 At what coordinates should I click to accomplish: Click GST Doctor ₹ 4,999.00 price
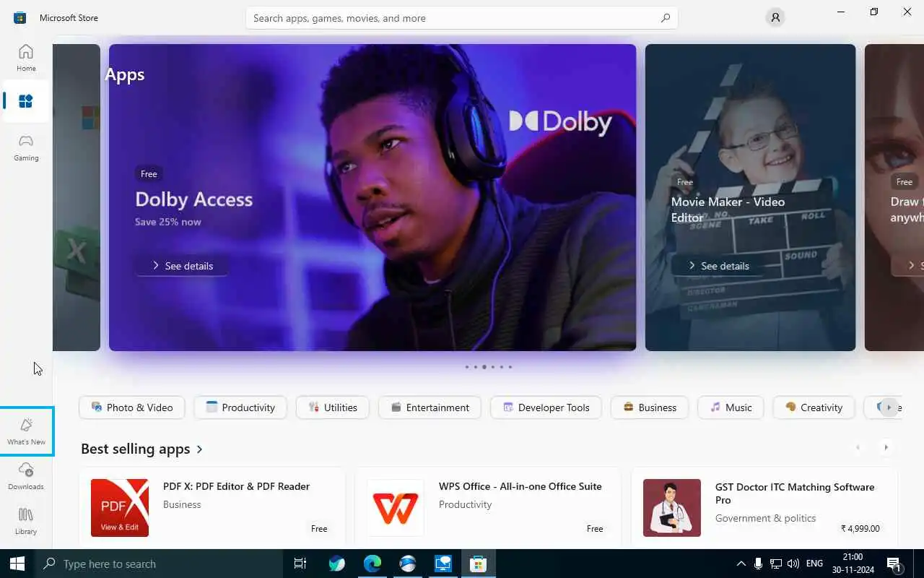point(860,528)
